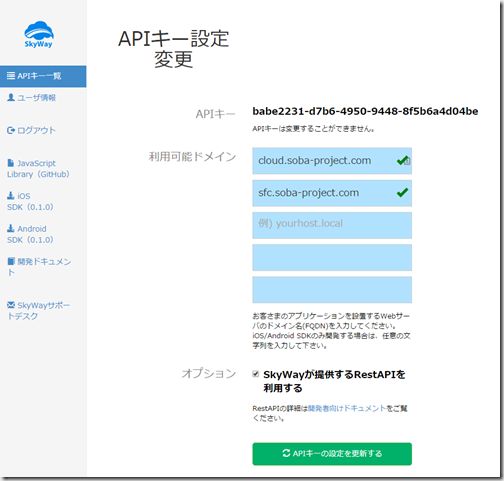Open Android SDK (0.1.0) download link
504x481 pixels.
pos(30,234)
